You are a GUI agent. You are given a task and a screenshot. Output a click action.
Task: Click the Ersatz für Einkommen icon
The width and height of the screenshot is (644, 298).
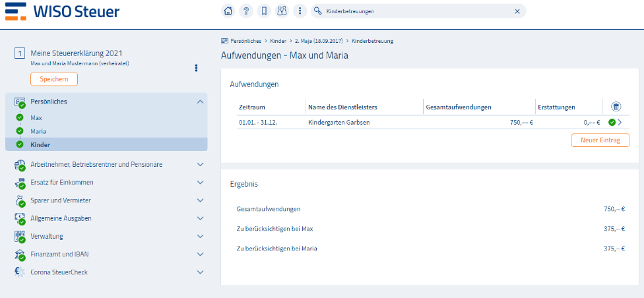(20, 183)
